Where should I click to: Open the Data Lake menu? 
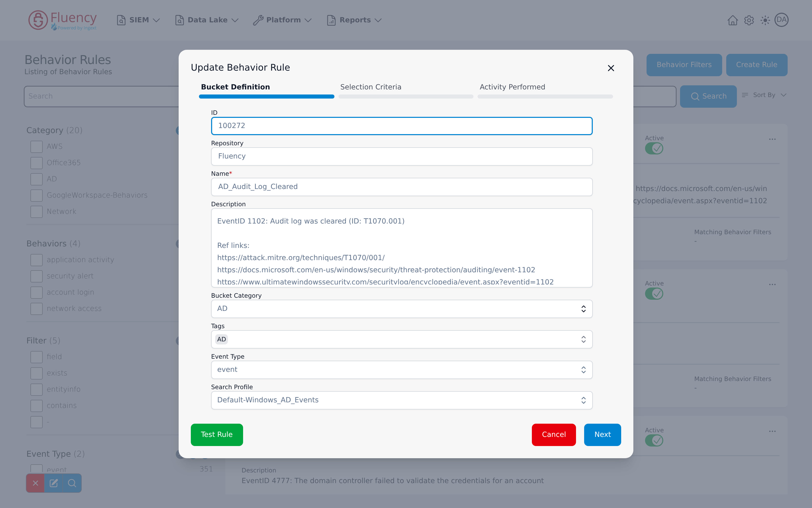click(207, 20)
